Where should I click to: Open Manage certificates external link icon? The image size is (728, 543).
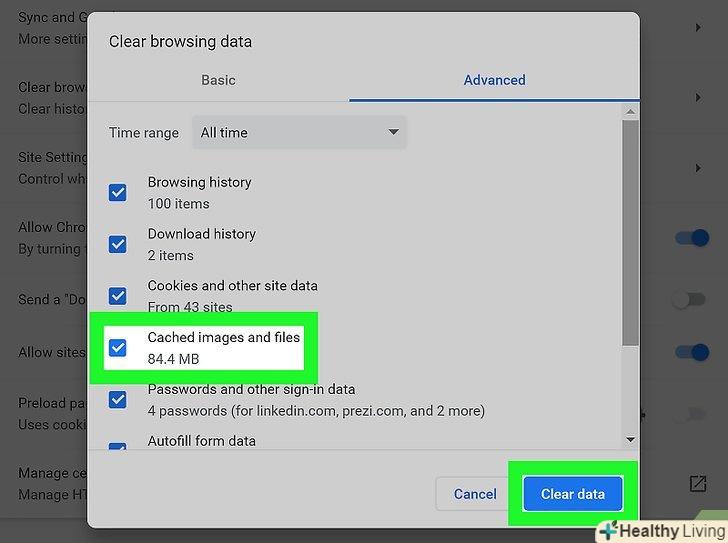(x=698, y=484)
